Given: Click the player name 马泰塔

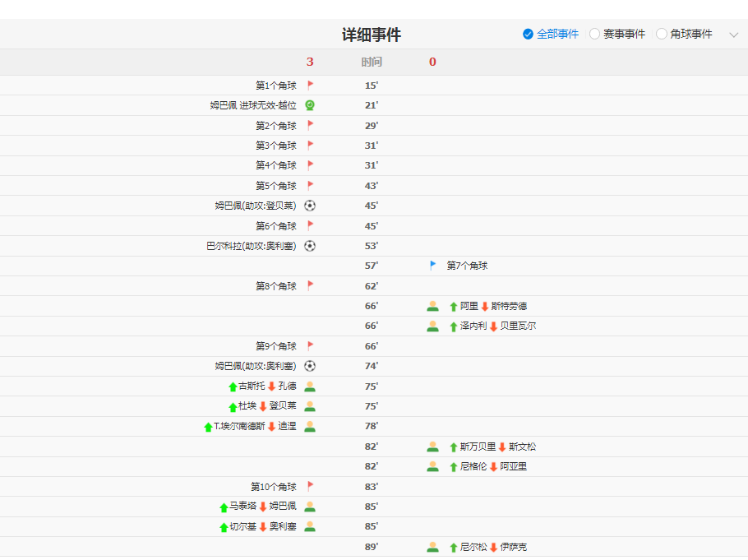Looking at the screenshot, I should 242,506.
